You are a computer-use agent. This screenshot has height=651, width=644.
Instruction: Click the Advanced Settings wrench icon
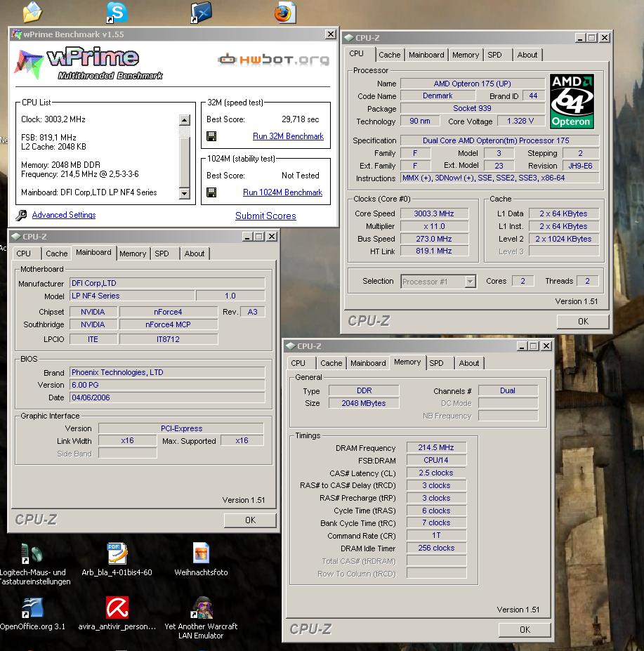click(x=21, y=215)
